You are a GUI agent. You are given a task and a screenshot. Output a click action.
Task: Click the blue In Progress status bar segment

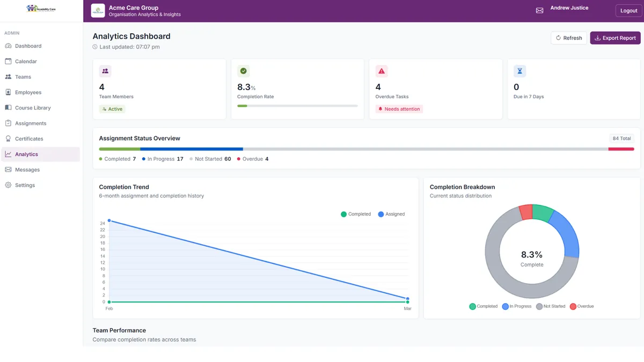click(192, 149)
